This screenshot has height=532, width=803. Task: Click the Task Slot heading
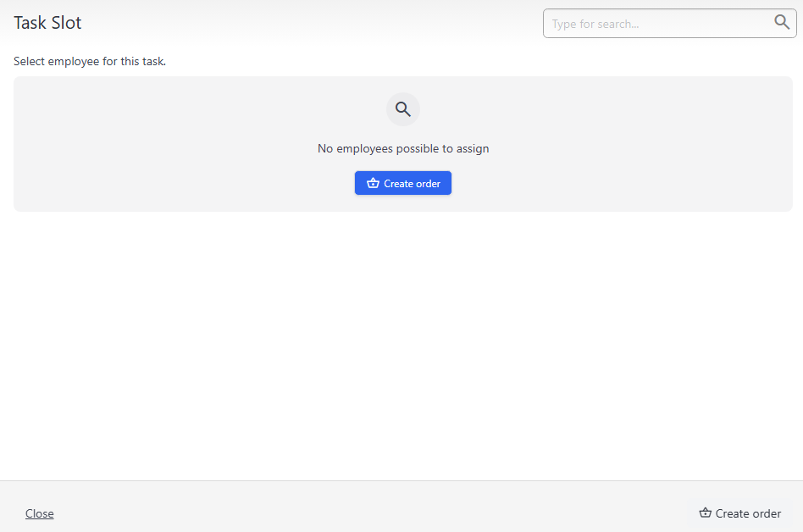47,23
